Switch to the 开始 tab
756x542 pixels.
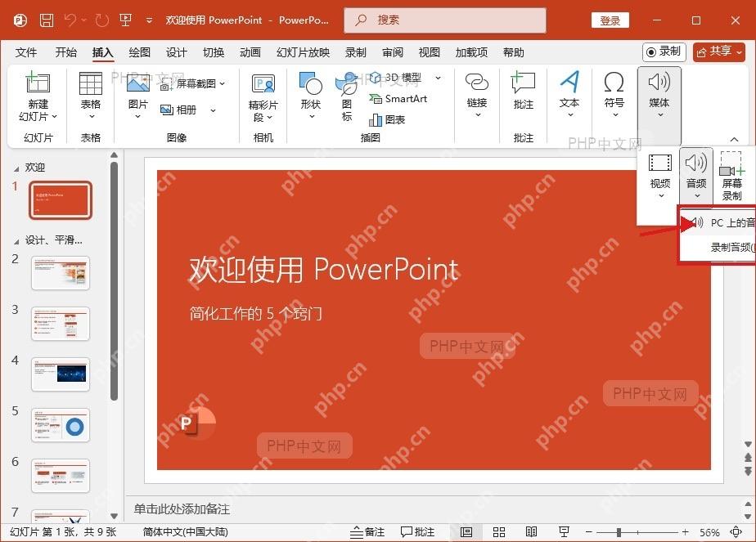click(x=65, y=52)
